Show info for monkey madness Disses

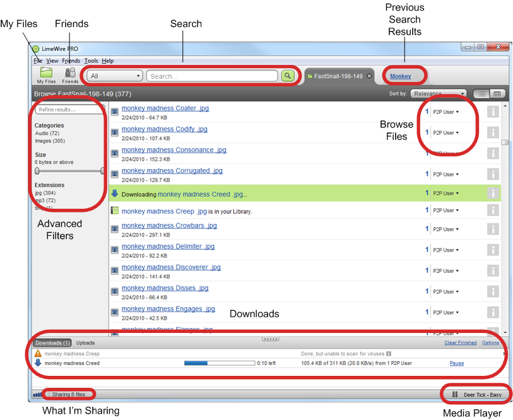(493, 291)
